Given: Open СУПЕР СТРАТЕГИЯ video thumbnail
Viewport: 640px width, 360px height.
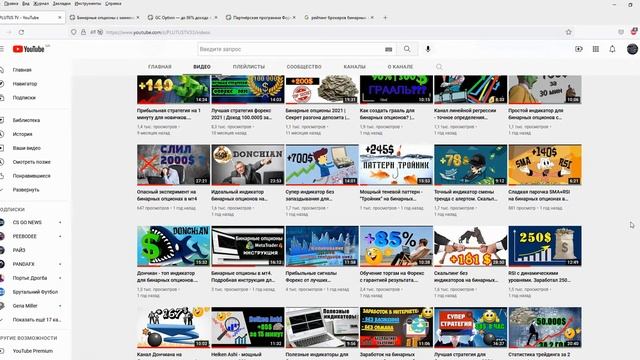Looking at the screenshot, I should (x=471, y=327).
